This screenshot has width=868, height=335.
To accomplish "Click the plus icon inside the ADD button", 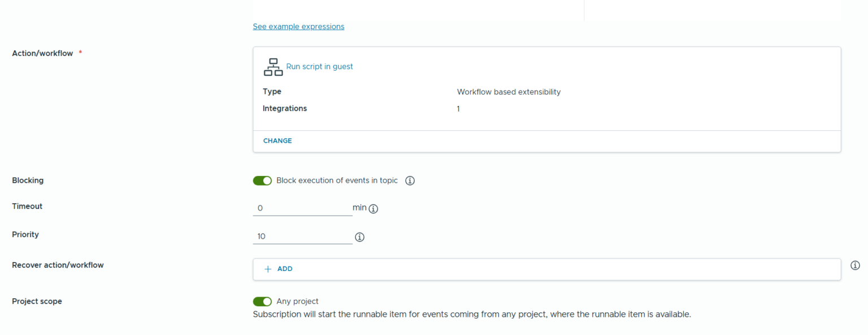I will coord(268,269).
